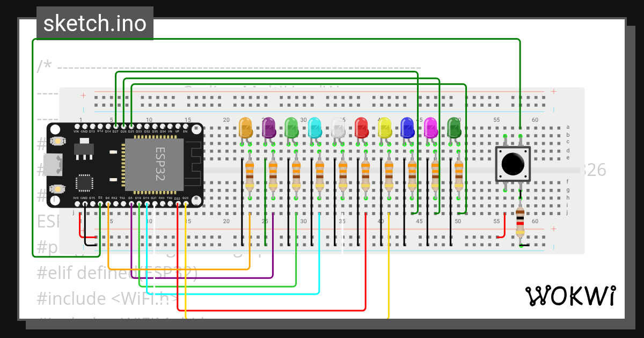Click the dark green LED at far right
The height and width of the screenshot is (338, 644).
(x=454, y=128)
